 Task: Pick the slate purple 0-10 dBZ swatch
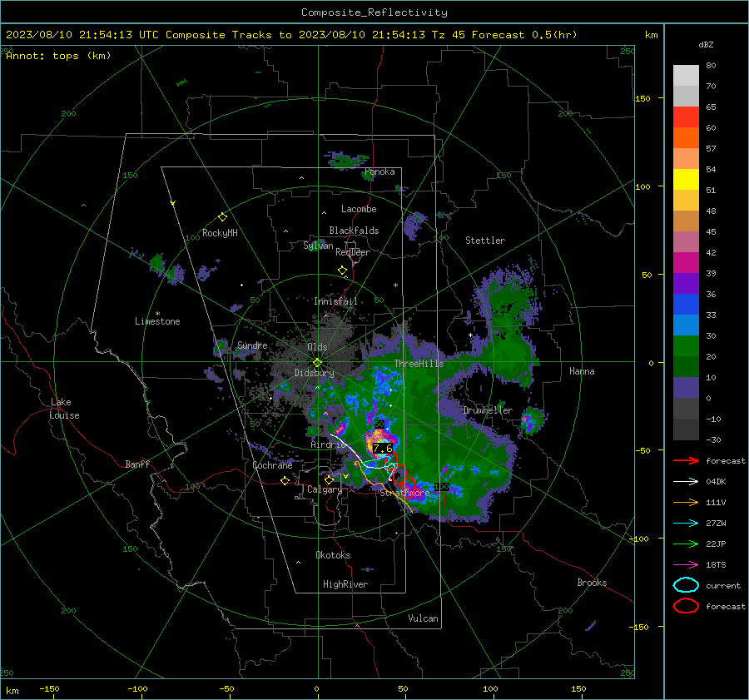(x=686, y=388)
